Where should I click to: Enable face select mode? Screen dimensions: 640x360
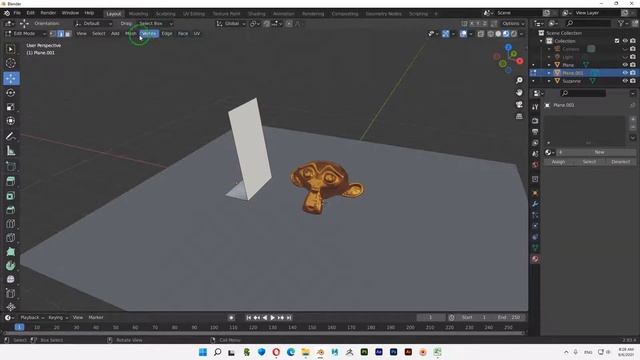point(68,33)
